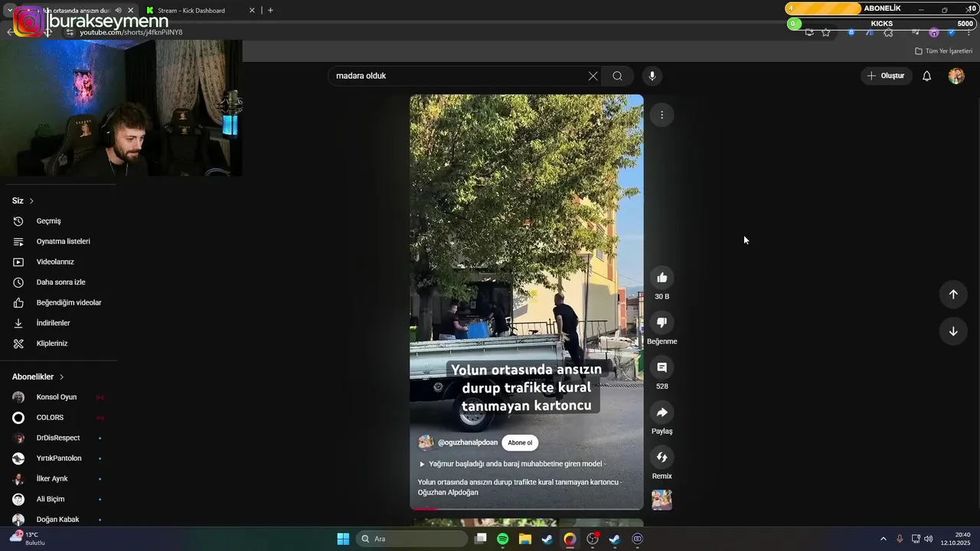This screenshot has height=551, width=980.
Task: Open Task View on the taskbar
Action: click(480, 539)
